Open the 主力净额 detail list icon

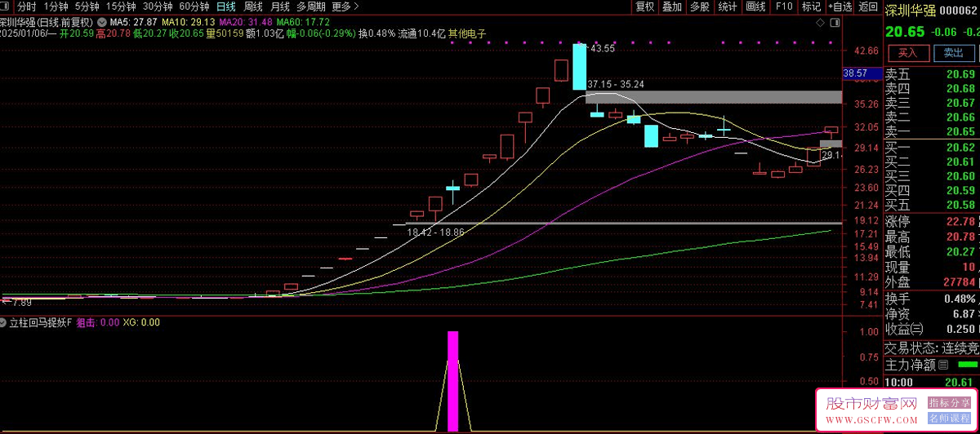click(x=944, y=365)
